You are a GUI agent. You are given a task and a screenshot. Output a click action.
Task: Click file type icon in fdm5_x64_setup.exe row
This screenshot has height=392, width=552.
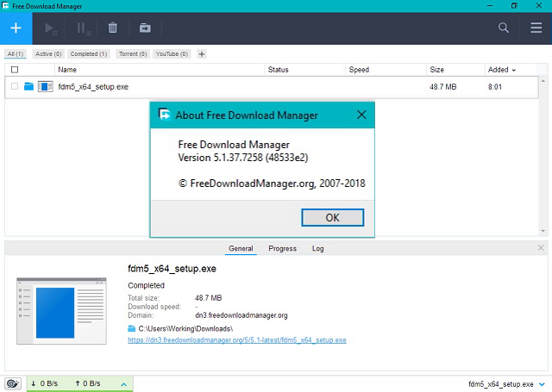(x=45, y=86)
